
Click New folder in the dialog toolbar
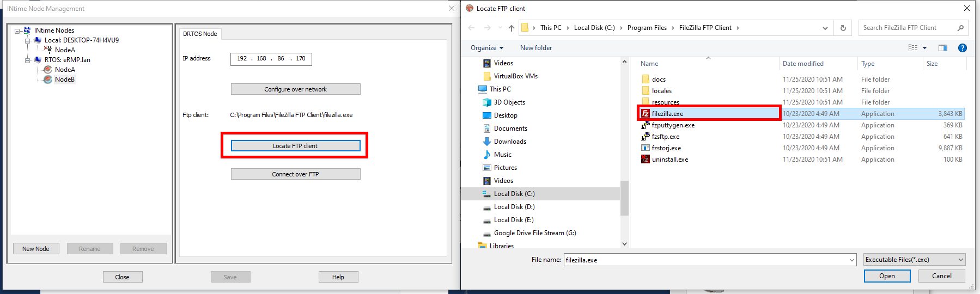click(x=536, y=48)
